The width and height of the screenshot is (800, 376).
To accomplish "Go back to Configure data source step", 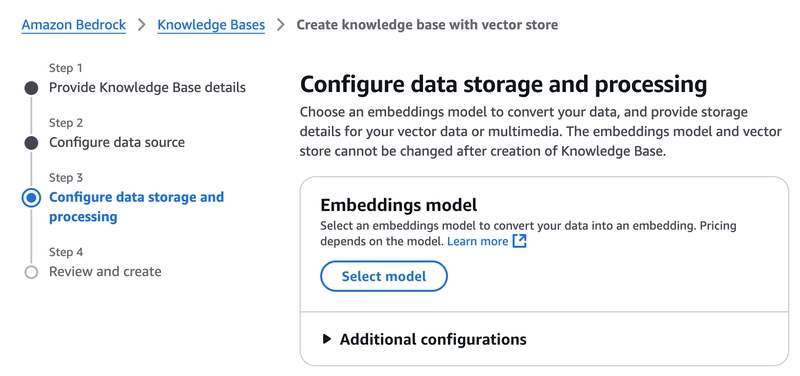I will tap(117, 142).
